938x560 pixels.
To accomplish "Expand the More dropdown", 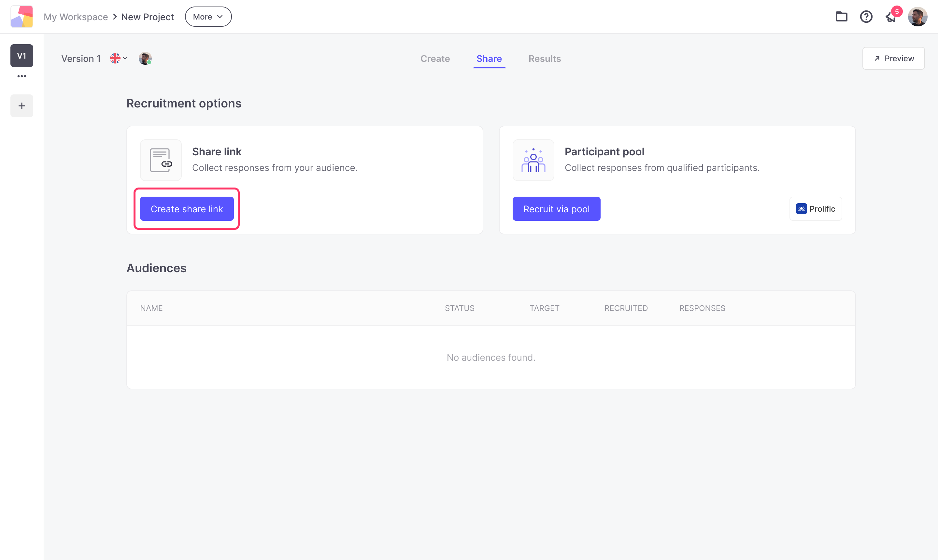I will click(208, 17).
